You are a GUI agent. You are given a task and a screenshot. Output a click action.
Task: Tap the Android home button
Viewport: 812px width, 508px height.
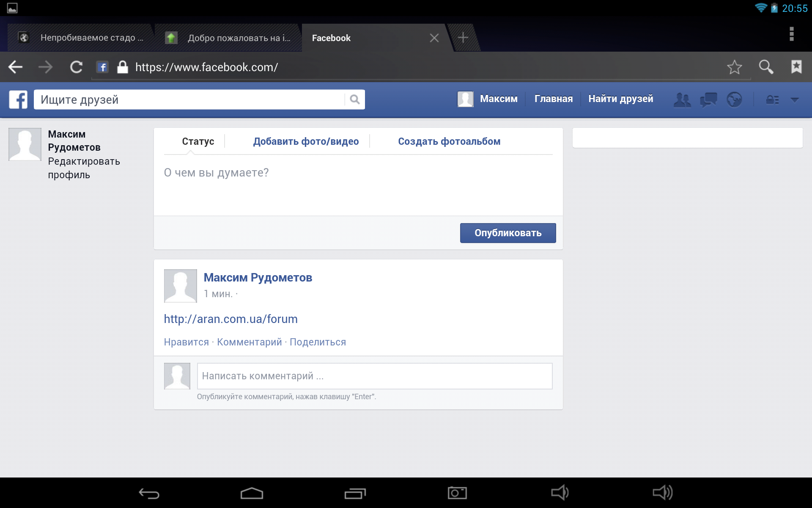tap(252, 493)
